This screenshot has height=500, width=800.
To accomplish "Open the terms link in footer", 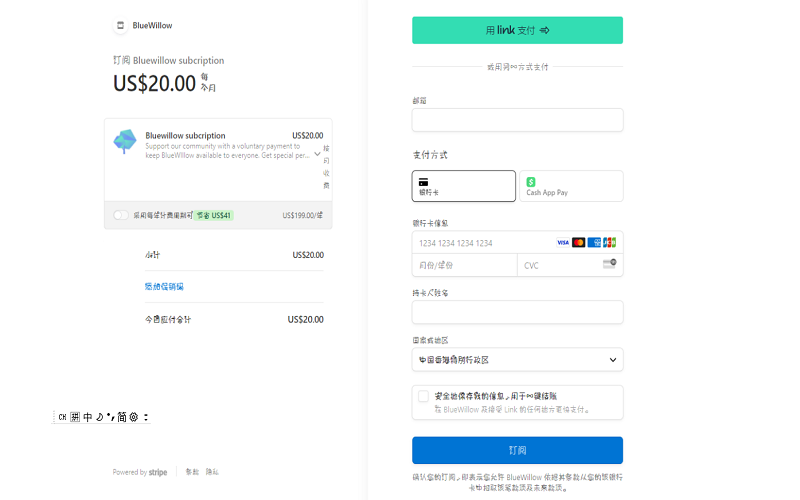I will [x=192, y=472].
